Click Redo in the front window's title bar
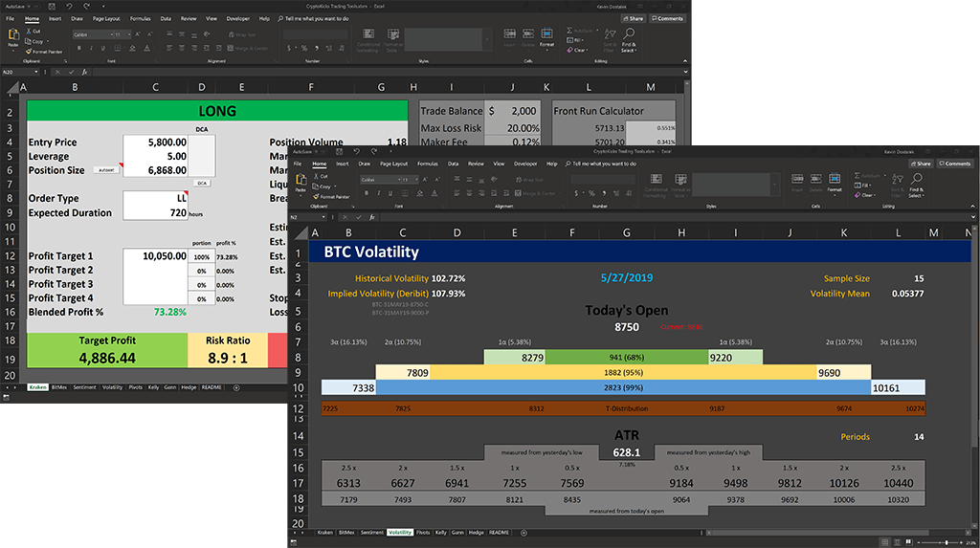The height and width of the screenshot is (548, 980). coord(374,152)
